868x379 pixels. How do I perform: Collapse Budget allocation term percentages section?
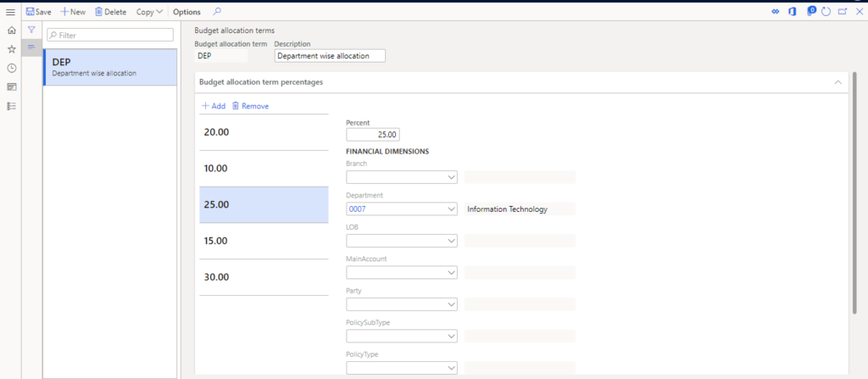pos(837,82)
